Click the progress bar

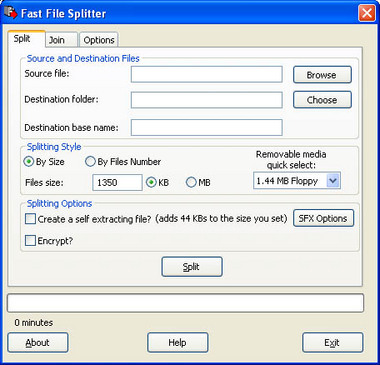pos(185,303)
